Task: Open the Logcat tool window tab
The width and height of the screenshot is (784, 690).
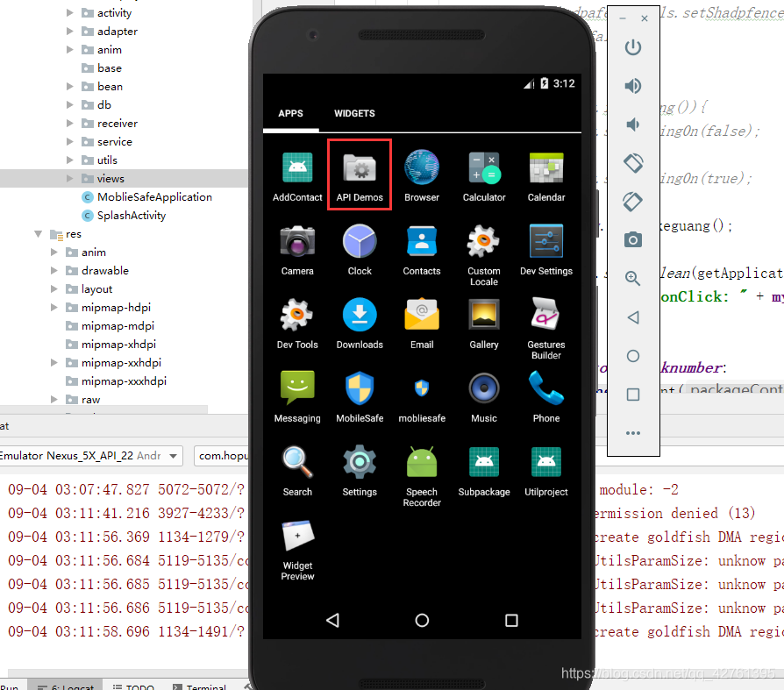Action: [x=66, y=686]
